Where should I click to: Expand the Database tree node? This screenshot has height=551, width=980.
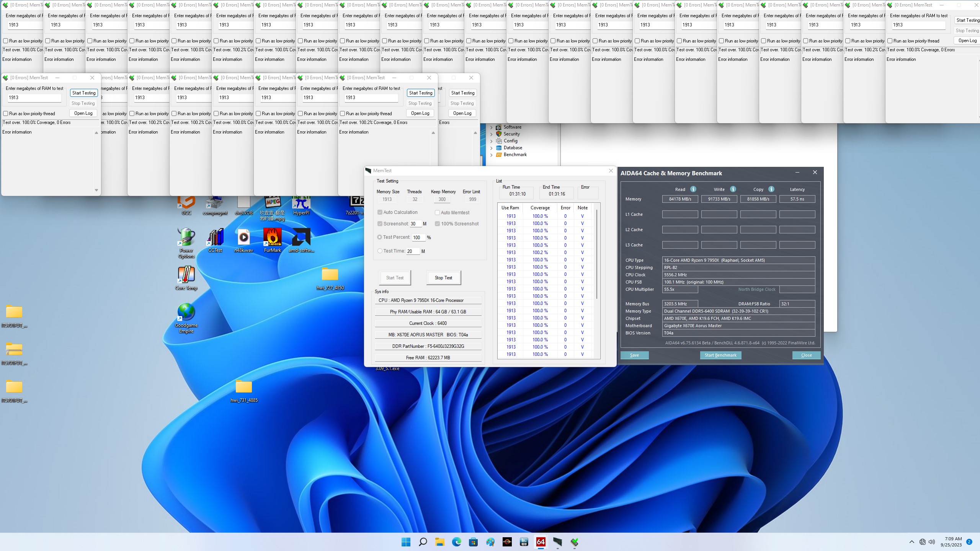pos(492,148)
